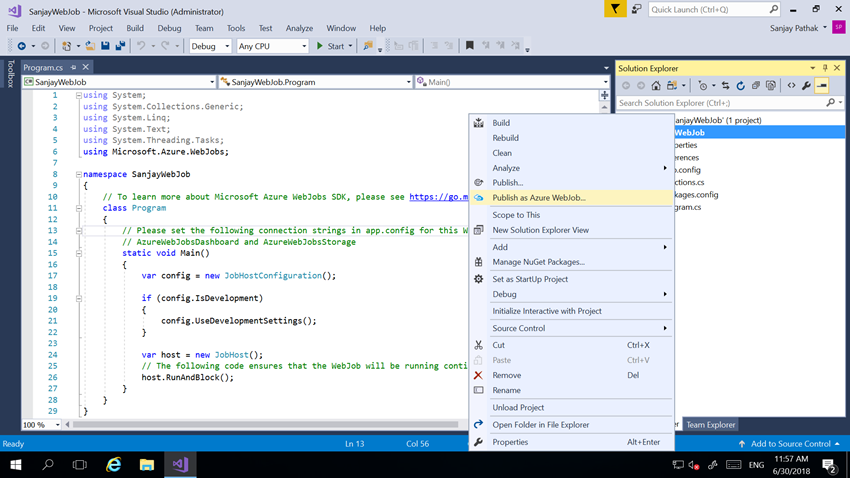Image resolution: width=850 pixels, height=478 pixels.
Task: Click the Save toolbar icon
Action: coord(105,46)
